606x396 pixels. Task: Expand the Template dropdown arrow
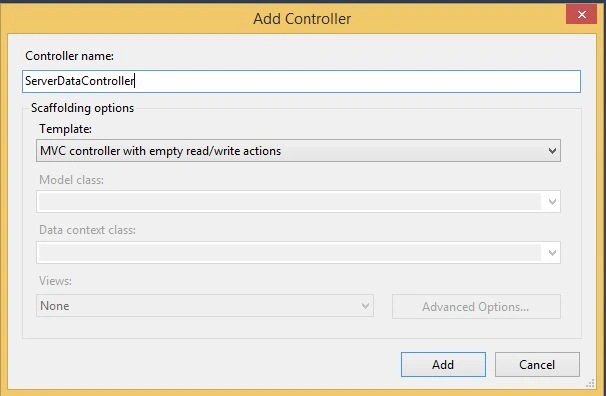click(x=552, y=151)
